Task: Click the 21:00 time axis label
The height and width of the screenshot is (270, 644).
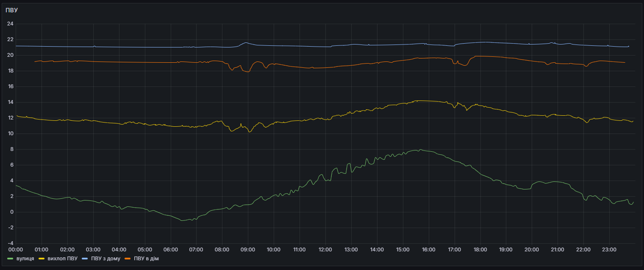Action: click(557, 250)
